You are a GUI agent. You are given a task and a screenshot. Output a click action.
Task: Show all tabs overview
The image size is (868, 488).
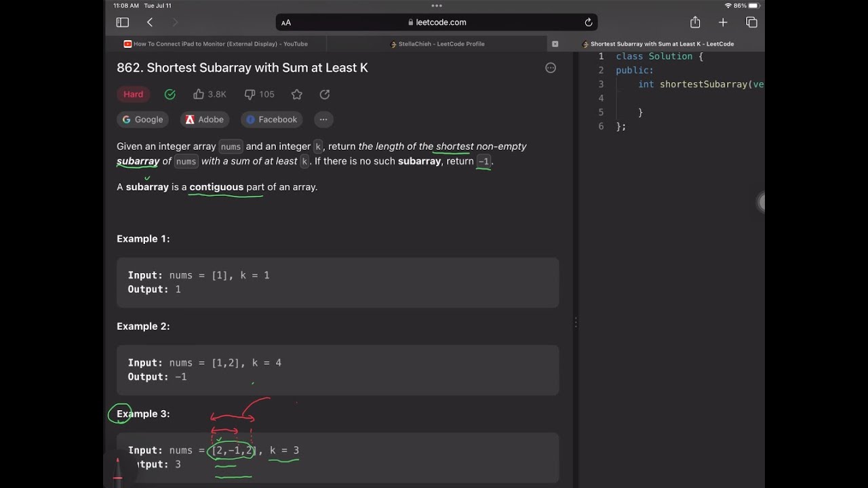751,22
